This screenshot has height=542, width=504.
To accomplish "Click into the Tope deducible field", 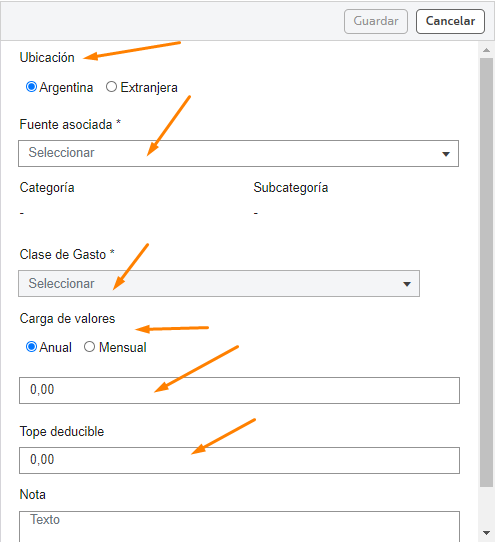I will tap(239, 460).
